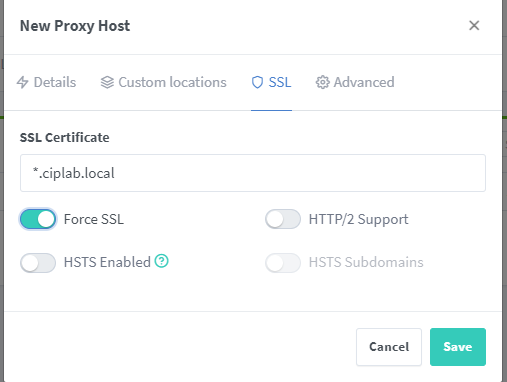Enable the HTTP/2 Support toggle
Viewport: 507px width, 382px height.
tap(283, 219)
